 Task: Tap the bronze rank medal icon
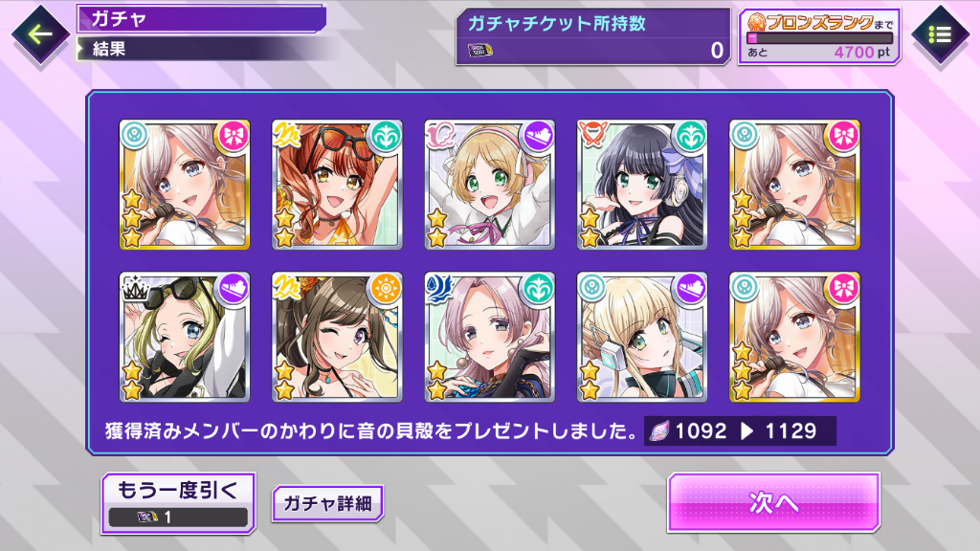pyautogui.click(x=757, y=23)
